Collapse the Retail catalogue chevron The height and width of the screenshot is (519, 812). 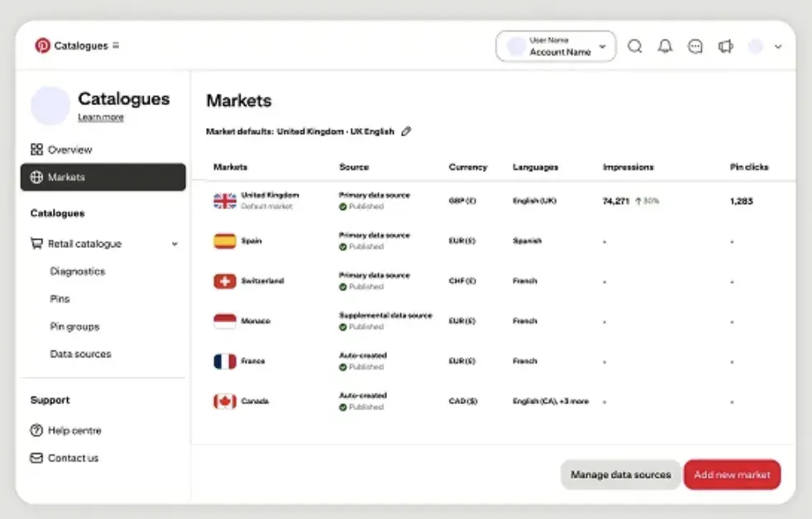click(x=174, y=244)
